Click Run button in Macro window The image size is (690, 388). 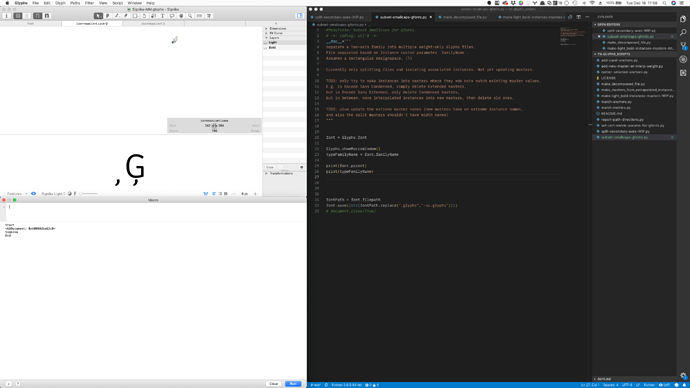click(293, 384)
